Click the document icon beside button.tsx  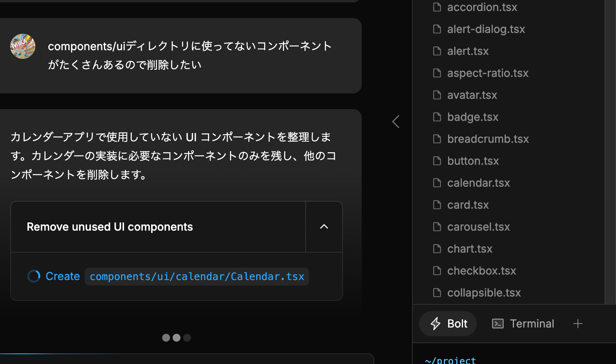click(x=437, y=161)
